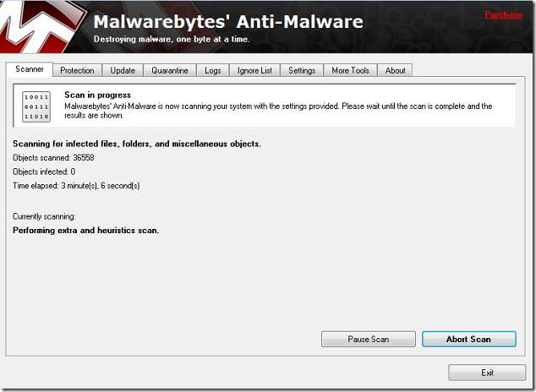Show the About tab
This screenshot has height=392, width=536.
[395, 70]
